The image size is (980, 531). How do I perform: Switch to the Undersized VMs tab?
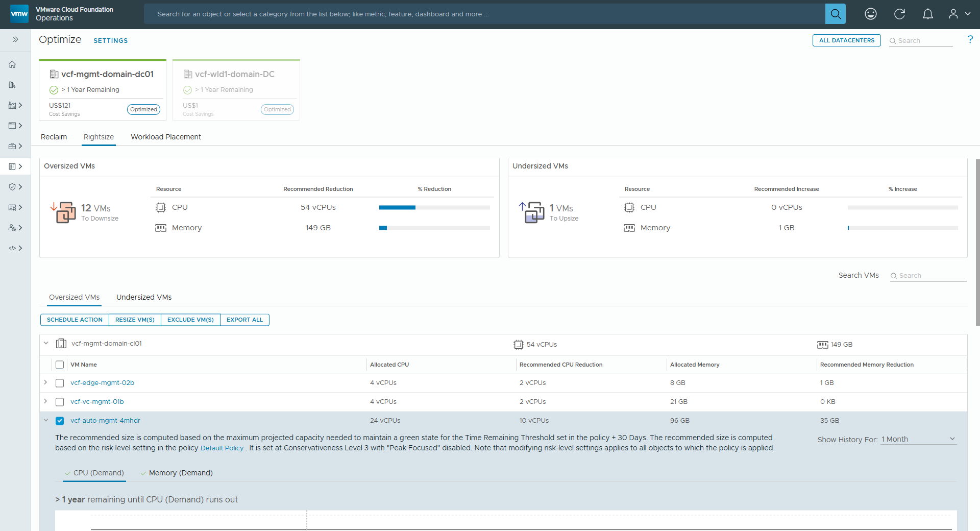143,297
